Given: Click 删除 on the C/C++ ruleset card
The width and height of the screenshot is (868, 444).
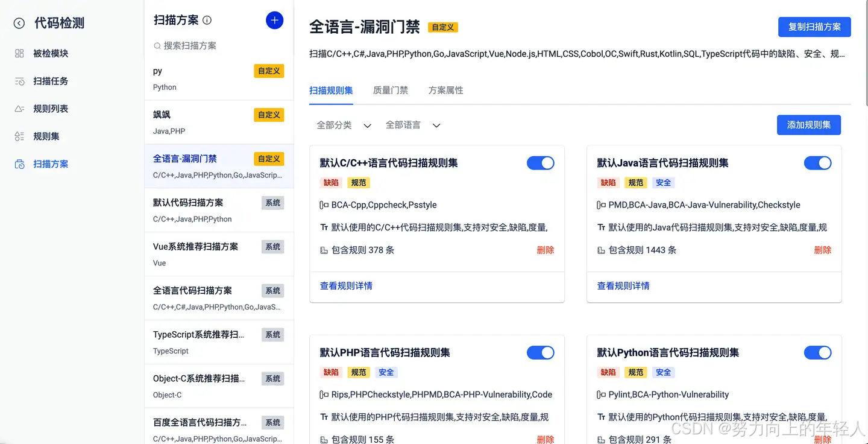Looking at the screenshot, I should click(546, 250).
